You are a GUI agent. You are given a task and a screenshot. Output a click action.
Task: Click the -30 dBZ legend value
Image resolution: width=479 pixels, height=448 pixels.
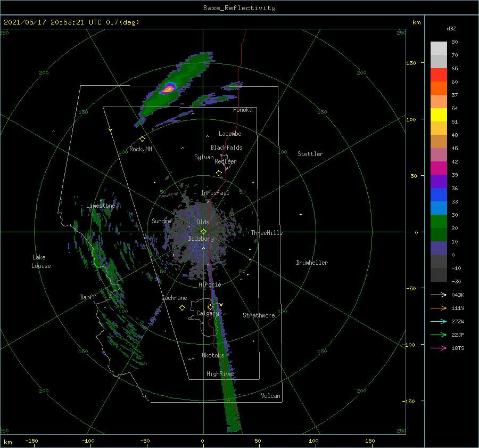pos(456,281)
